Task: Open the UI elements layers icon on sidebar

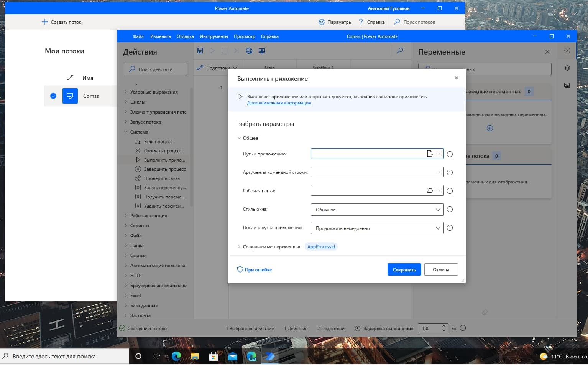Action: [x=567, y=68]
